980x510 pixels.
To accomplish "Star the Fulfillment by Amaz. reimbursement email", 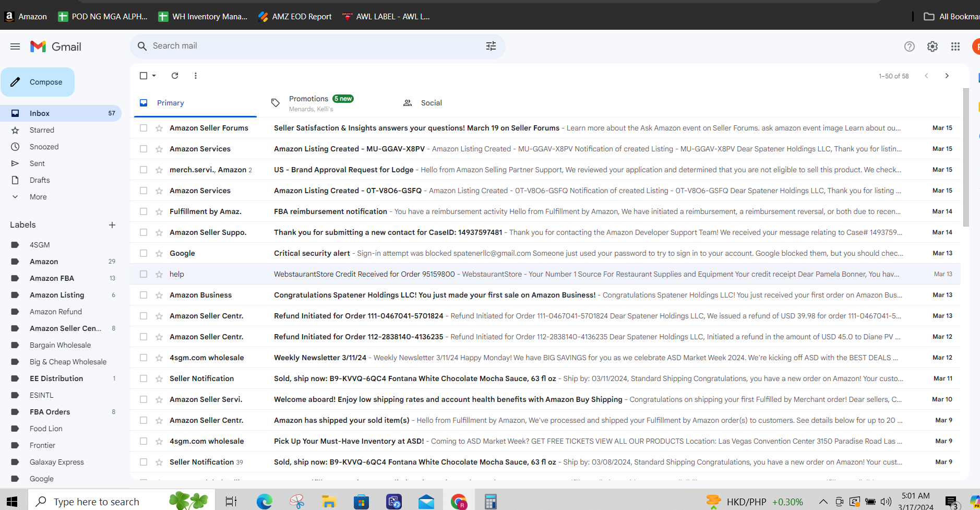I will [x=159, y=211].
